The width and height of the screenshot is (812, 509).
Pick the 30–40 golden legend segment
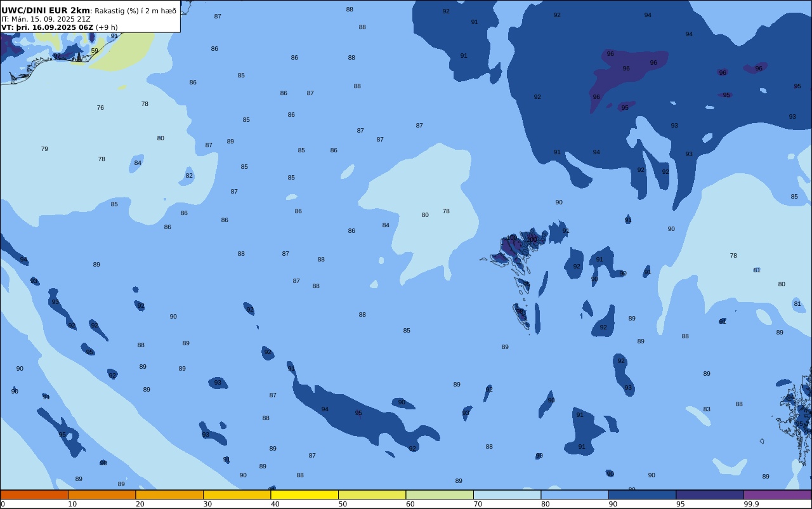coord(237,494)
